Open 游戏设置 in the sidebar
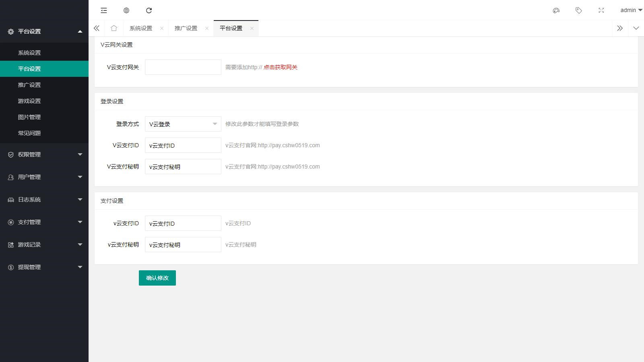644x362 pixels. click(x=44, y=101)
